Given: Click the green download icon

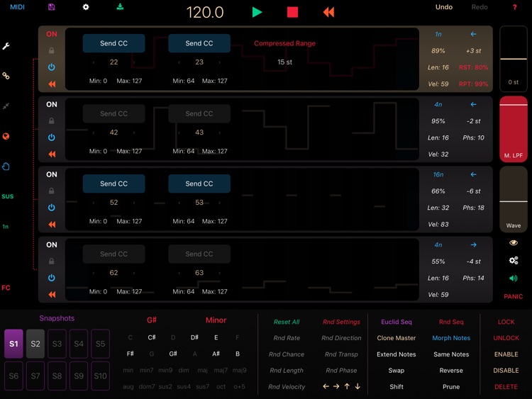Looking at the screenshot, I should tap(120, 7).
